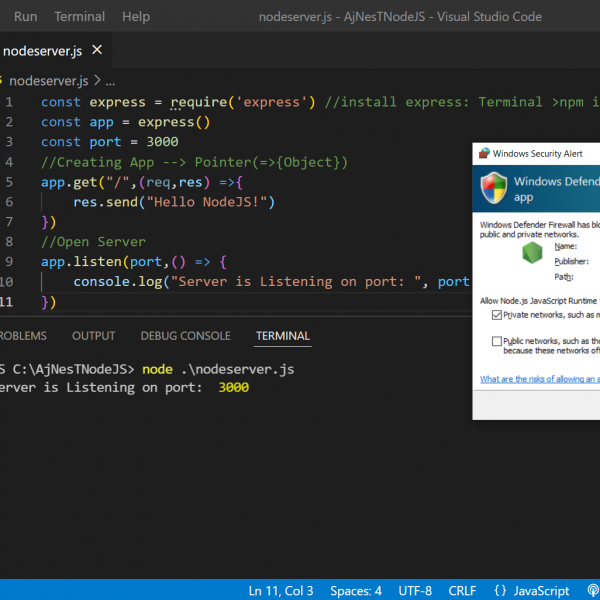
Task: Enable the Public networks checkbox
Action: (x=497, y=341)
